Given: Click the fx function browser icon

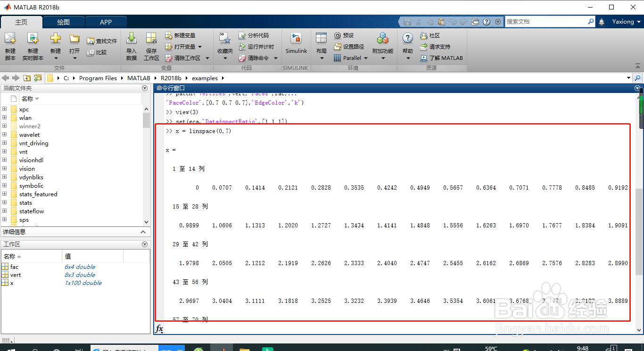Looking at the screenshot, I should tap(159, 328).
